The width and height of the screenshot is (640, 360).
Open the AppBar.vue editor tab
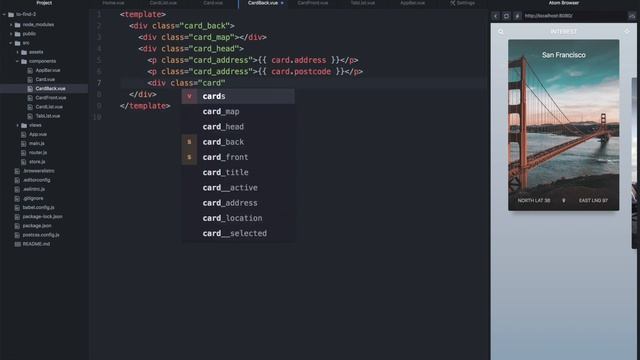413,3
